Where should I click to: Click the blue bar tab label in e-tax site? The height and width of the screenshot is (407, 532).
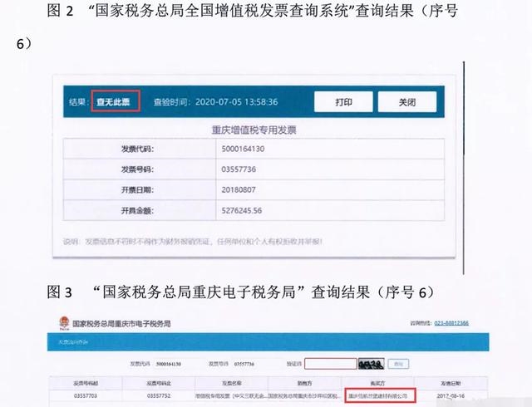point(73,342)
